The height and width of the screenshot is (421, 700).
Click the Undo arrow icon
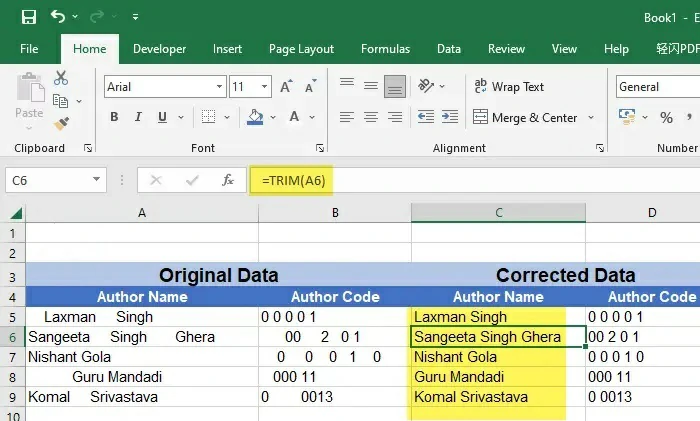click(x=58, y=17)
